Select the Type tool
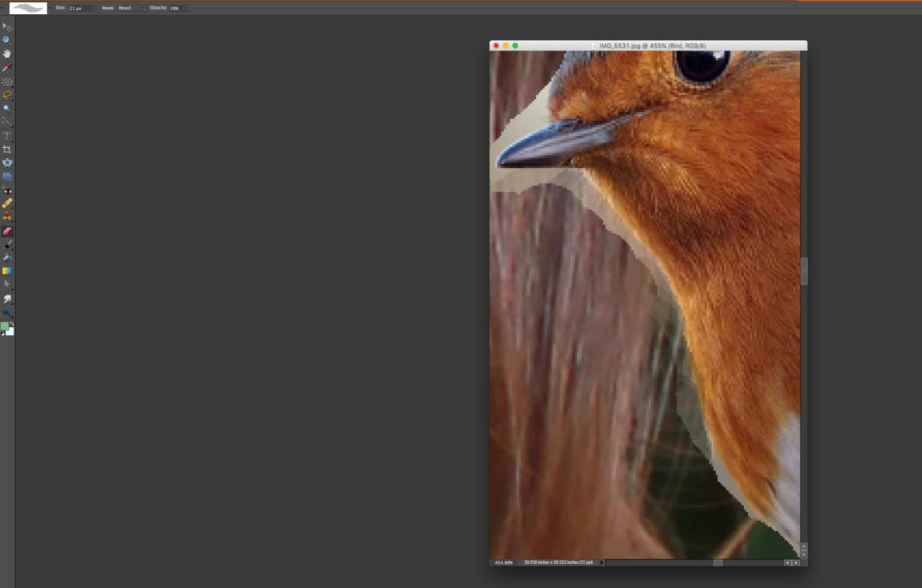This screenshot has height=588, width=922. [7, 135]
